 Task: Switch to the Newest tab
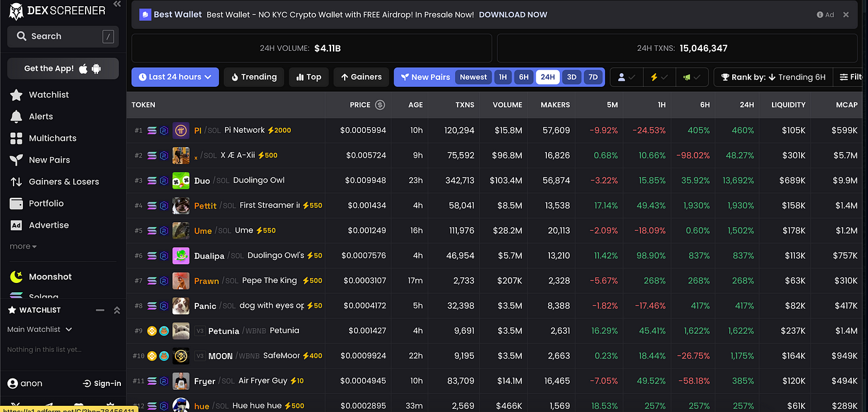pyautogui.click(x=473, y=77)
